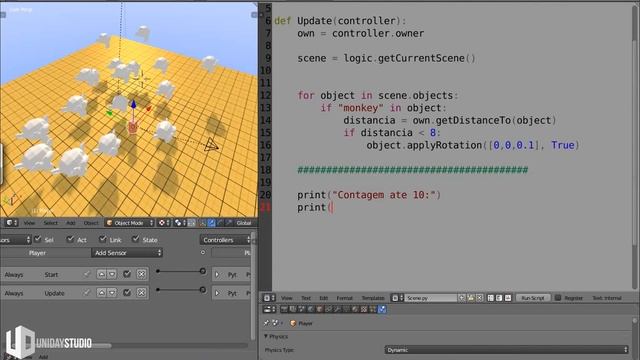Open the Object properties tab icon
640x360 pixels.
[x=320, y=309]
